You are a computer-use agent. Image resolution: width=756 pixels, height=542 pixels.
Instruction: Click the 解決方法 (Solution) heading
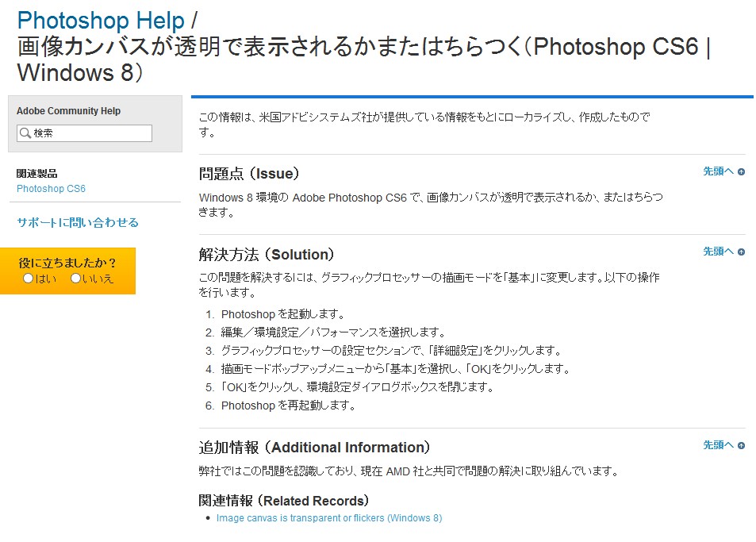coord(266,254)
